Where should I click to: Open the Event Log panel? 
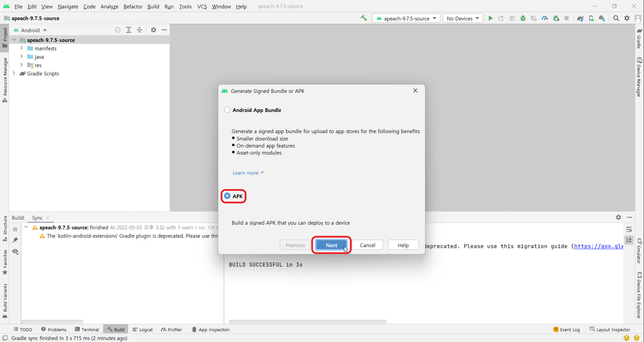(567, 330)
